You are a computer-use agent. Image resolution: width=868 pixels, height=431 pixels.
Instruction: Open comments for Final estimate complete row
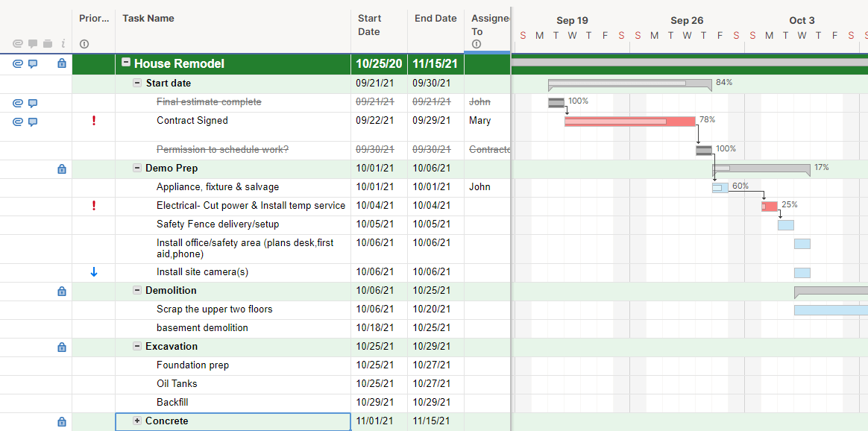[33, 103]
